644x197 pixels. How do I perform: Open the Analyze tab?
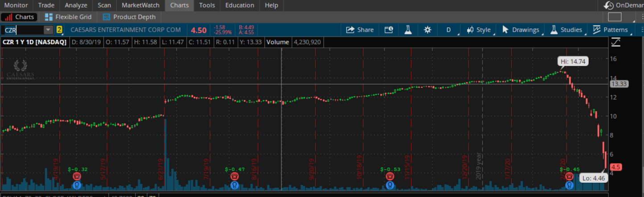tap(76, 5)
